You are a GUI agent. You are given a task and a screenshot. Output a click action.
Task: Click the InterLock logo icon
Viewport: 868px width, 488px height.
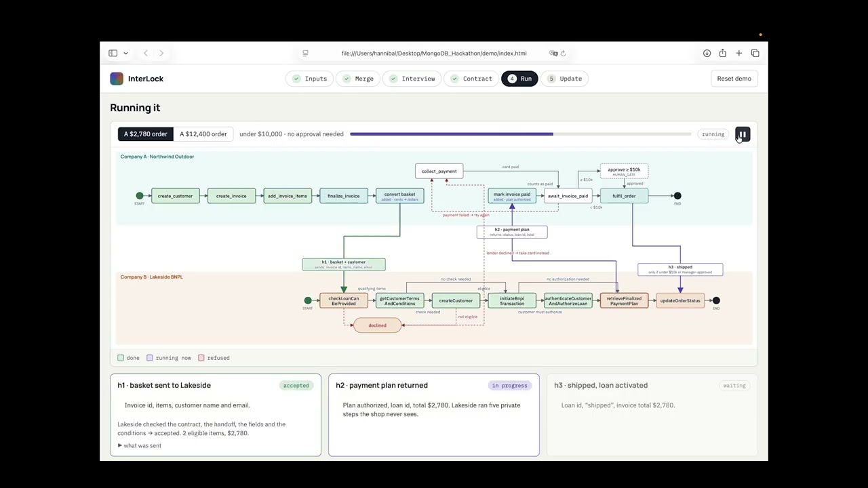[x=117, y=79]
